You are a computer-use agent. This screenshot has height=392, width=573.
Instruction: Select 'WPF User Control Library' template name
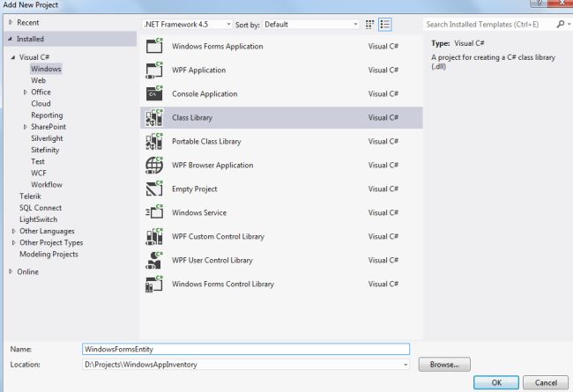(x=212, y=260)
